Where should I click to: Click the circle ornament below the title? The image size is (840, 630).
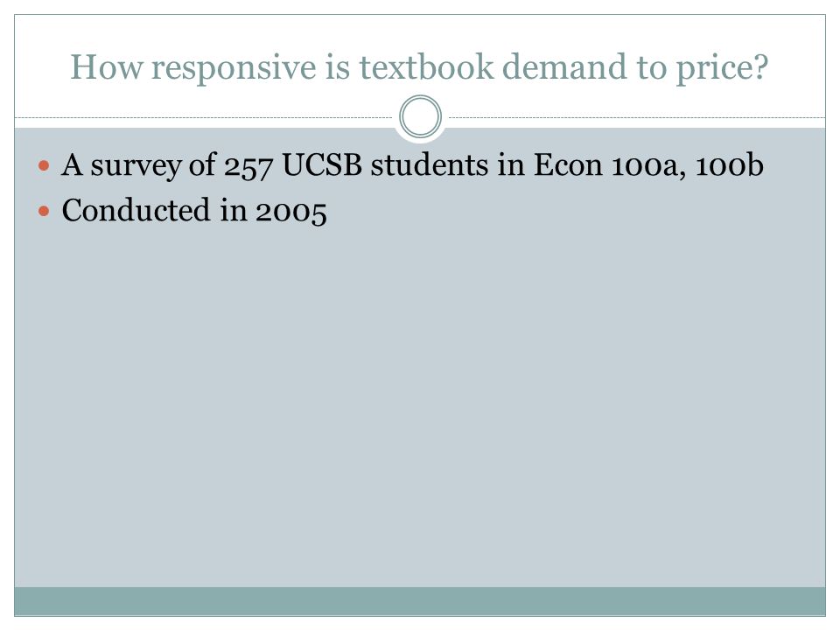tap(421, 116)
